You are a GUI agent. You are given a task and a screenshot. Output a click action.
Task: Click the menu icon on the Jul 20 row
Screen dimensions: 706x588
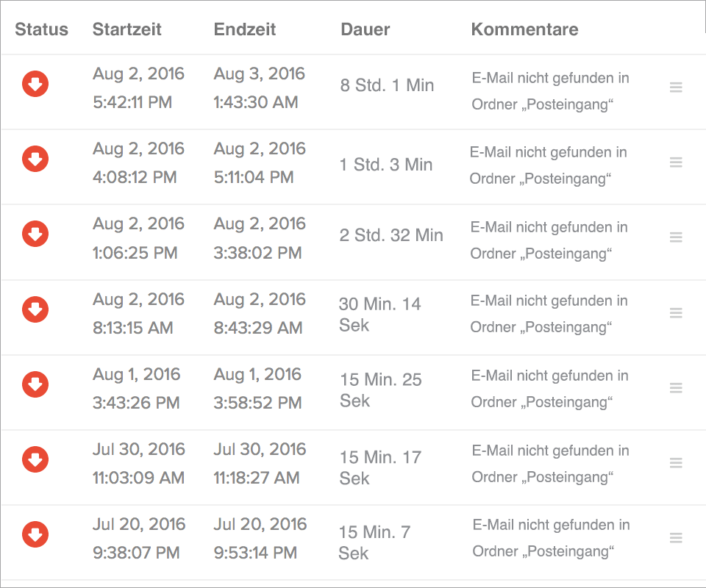[676, 537]
